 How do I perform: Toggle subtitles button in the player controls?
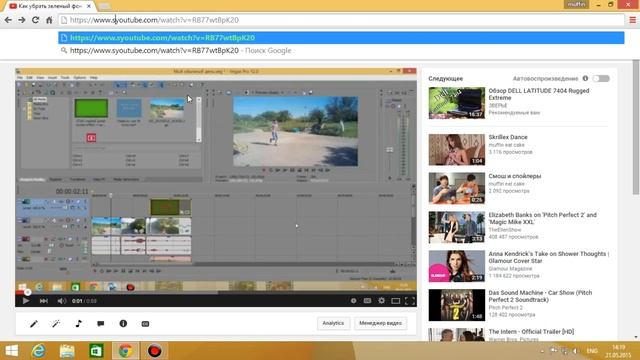[367, 301]
